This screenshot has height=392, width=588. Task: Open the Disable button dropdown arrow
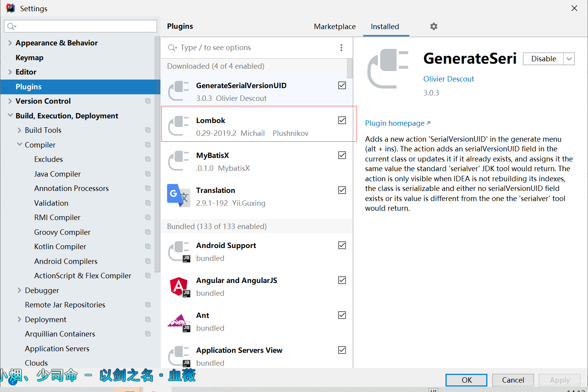569,59
